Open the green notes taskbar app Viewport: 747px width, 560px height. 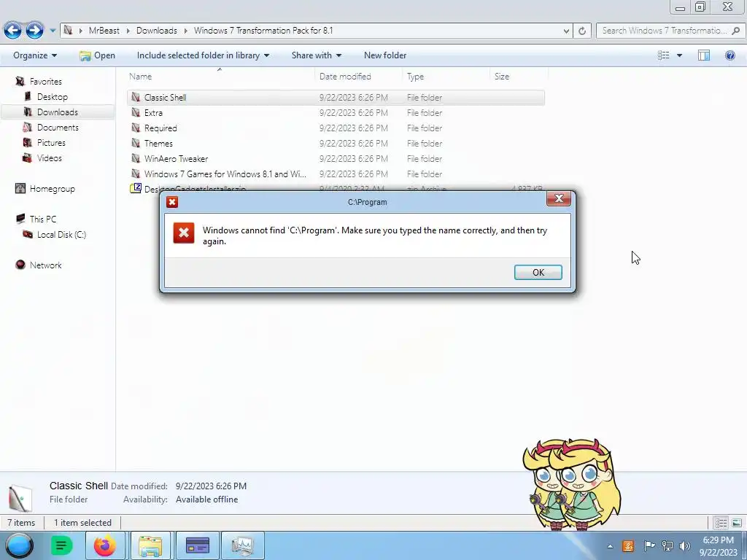(x=61, y=545)
